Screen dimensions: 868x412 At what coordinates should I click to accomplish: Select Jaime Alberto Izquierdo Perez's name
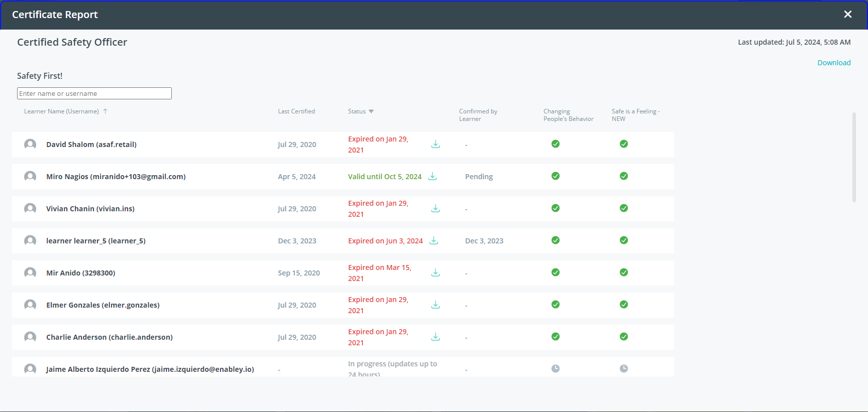(150, 369)
